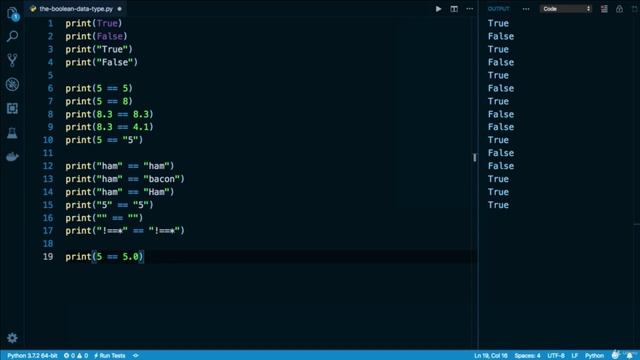Click the editor vertical scrollbar thumb
Viewport: 640px width, 360px height.
[474, 158]
